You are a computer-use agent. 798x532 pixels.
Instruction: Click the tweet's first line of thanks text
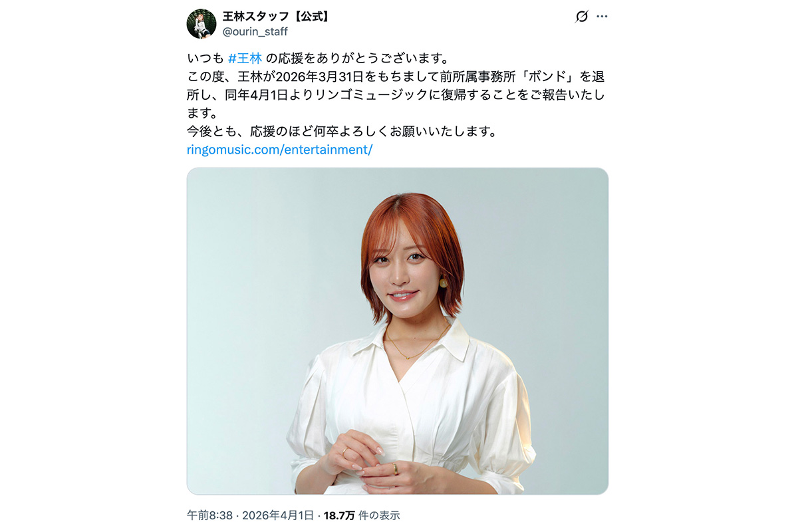(x=316, y=58)
